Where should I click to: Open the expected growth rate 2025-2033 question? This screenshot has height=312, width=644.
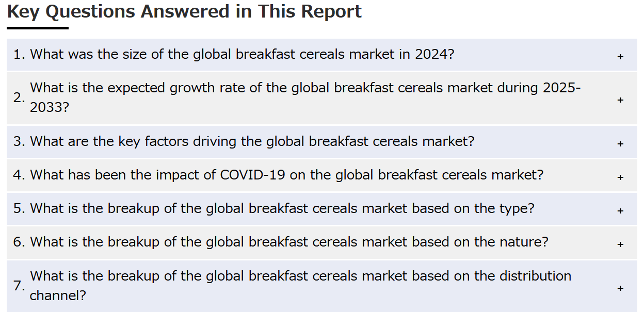pyautogui.click(x=322, y=98)
